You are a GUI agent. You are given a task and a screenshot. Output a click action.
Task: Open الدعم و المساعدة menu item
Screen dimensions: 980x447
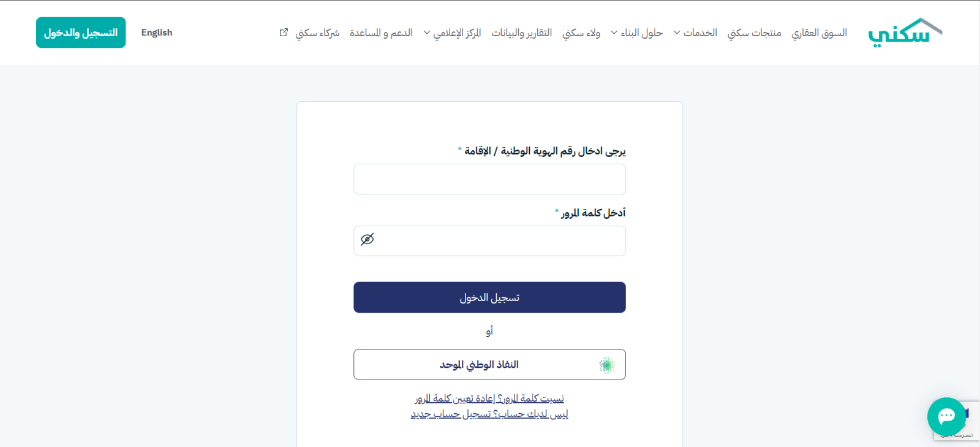click(x=381, y=32)
